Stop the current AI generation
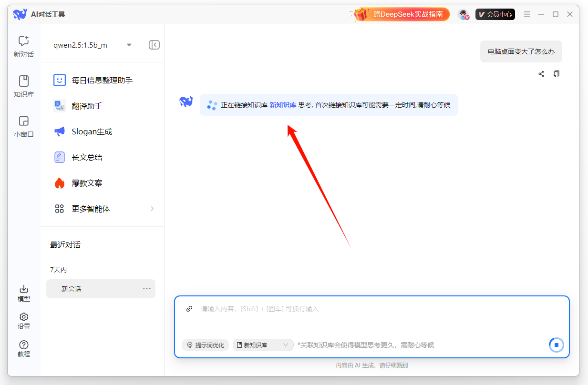This screenshot has height=385, width=588. coord(556,345)
